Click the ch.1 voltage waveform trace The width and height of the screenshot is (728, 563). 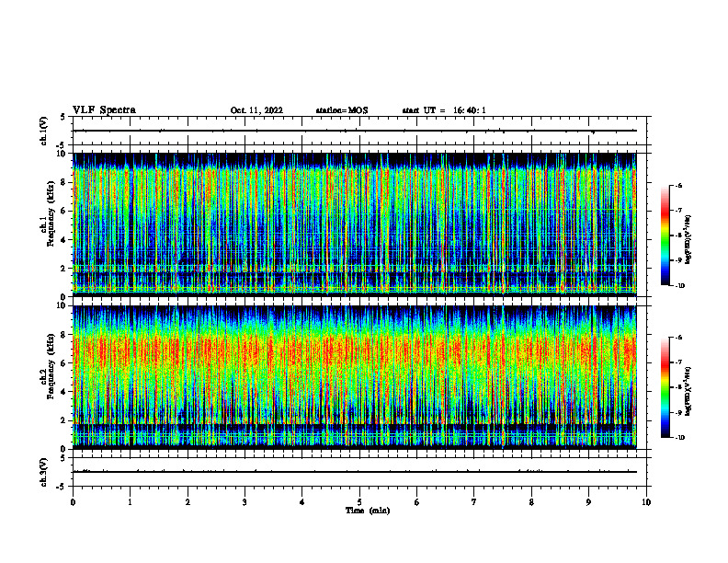pos(354,131)
